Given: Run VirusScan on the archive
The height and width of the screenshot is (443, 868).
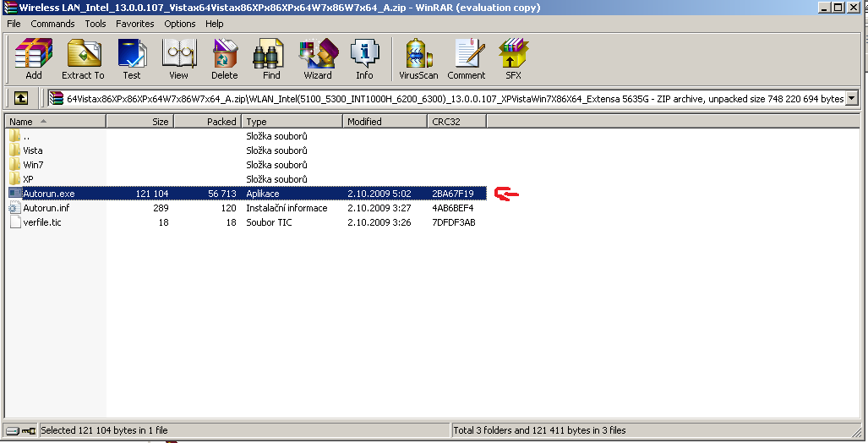Looking at the screenshot, I should coord(418,59).
